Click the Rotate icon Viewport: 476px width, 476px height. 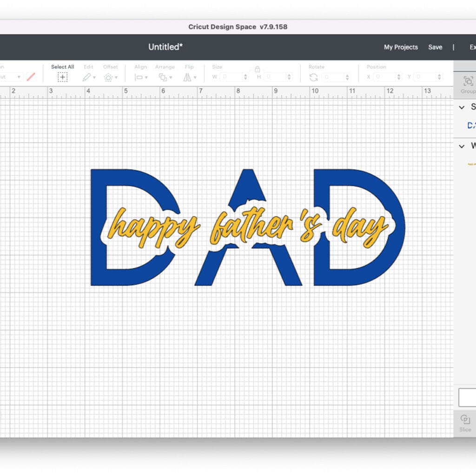point(314,78)
